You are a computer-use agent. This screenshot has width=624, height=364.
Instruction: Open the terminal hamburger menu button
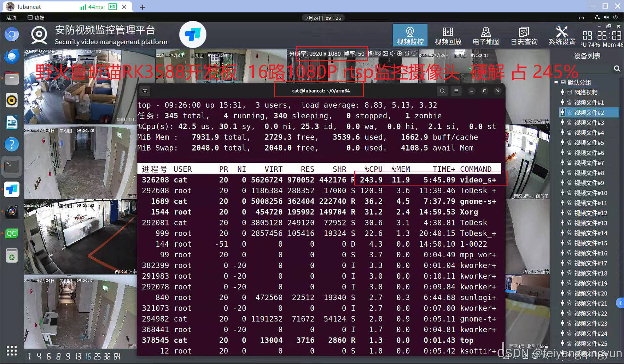tap(456, 91)
